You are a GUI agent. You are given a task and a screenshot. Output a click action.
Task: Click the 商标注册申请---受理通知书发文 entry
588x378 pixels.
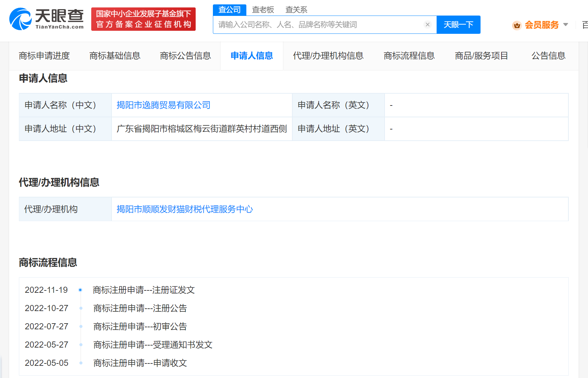153,345
